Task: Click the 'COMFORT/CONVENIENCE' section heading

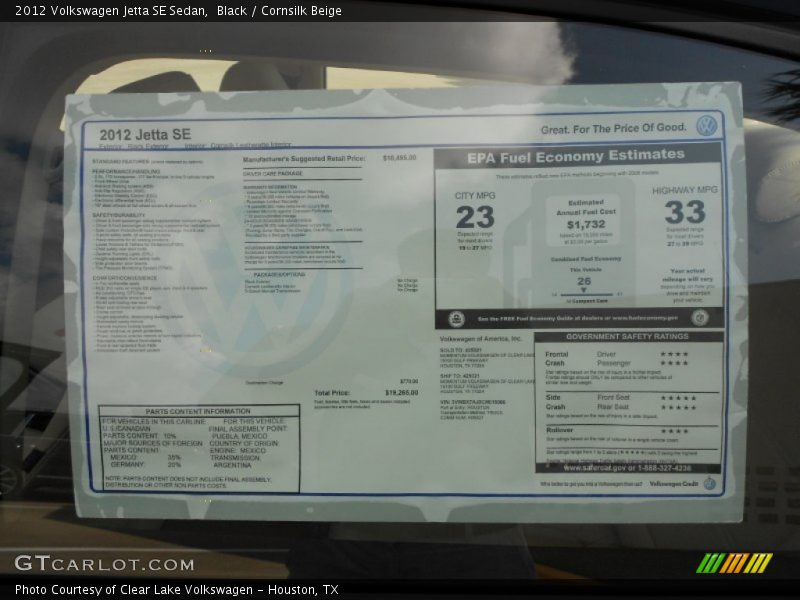Action: pyautogui.click(x=125, y=278)
